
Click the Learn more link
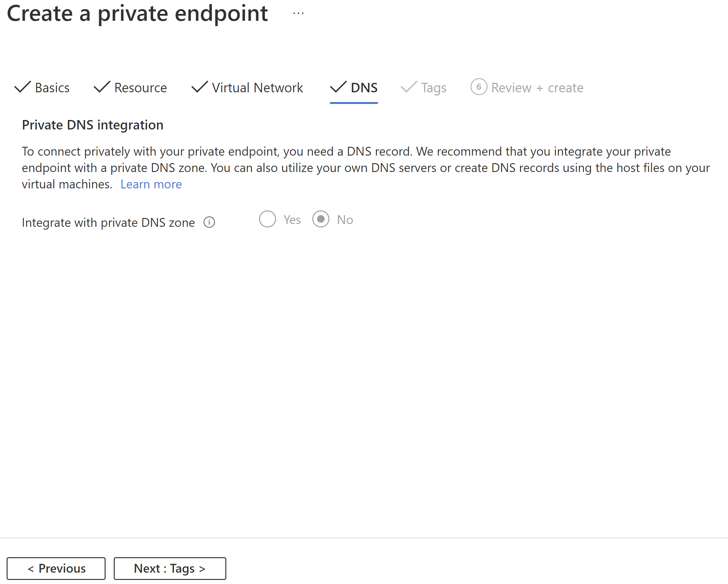151,184
